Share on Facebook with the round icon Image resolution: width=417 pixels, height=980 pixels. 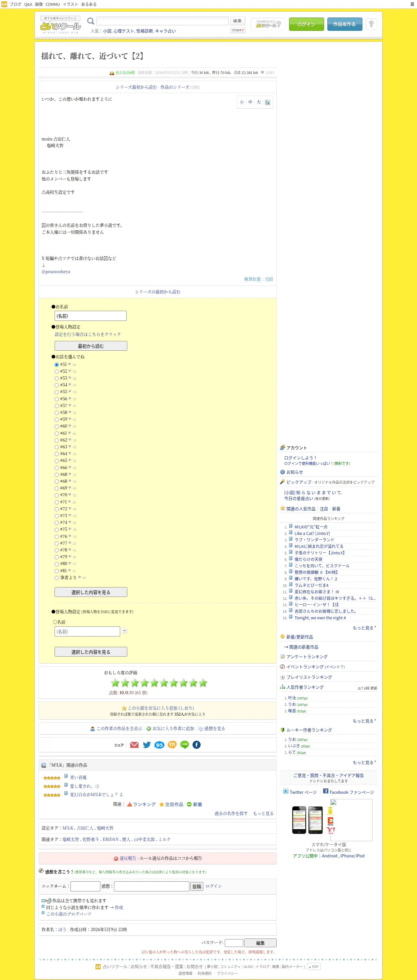click(196, 745)
